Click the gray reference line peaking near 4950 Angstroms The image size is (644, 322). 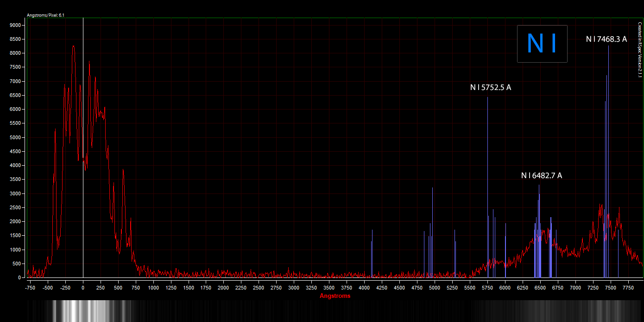click(x=432, y=232)
